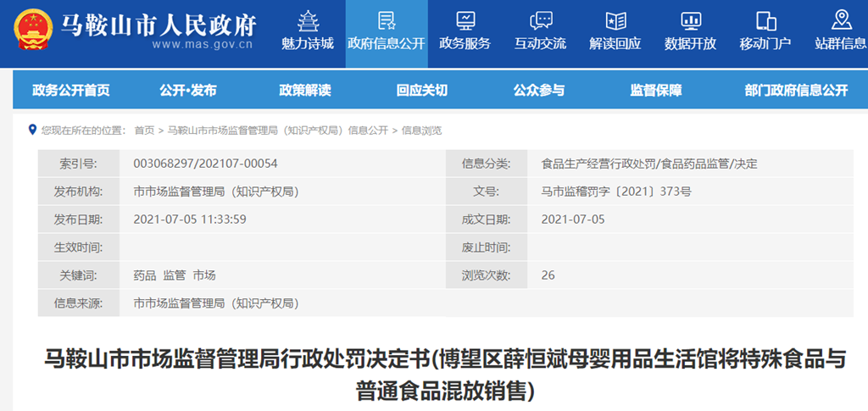Click the location marker icon in breadcrumb
The image size is (868, 411).
34,130
